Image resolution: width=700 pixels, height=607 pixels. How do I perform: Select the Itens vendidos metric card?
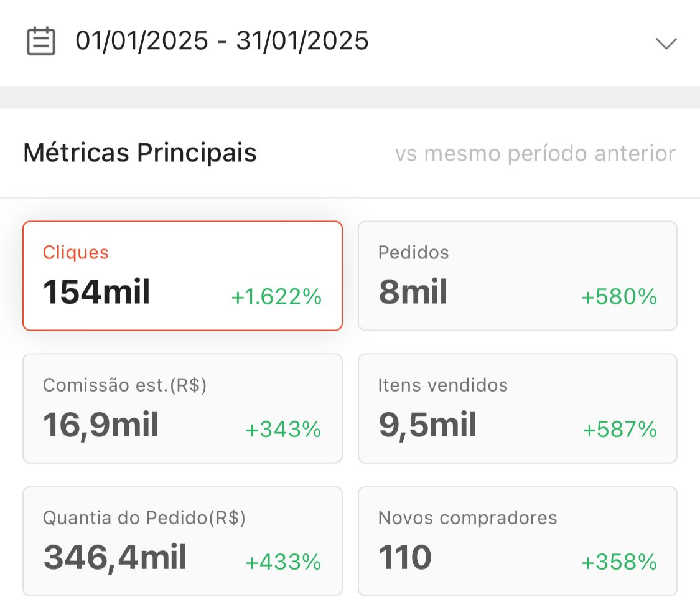click(x=518, y=408)
